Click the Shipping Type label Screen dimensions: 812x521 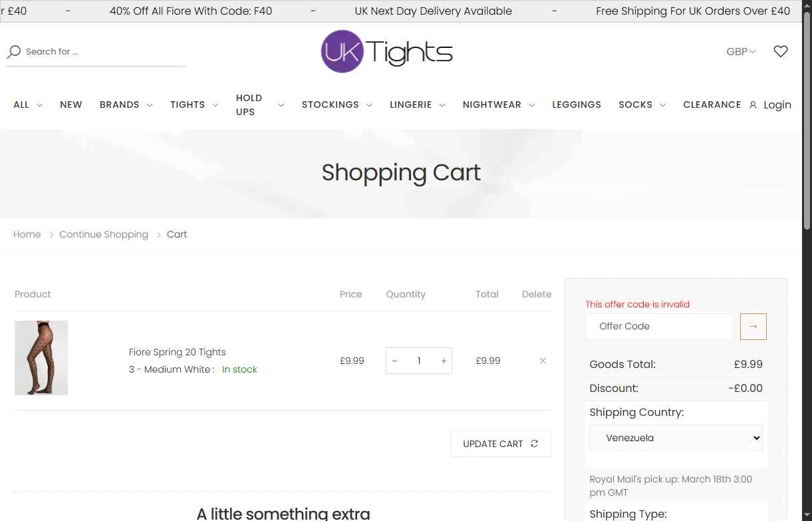(x=628, y=514)
